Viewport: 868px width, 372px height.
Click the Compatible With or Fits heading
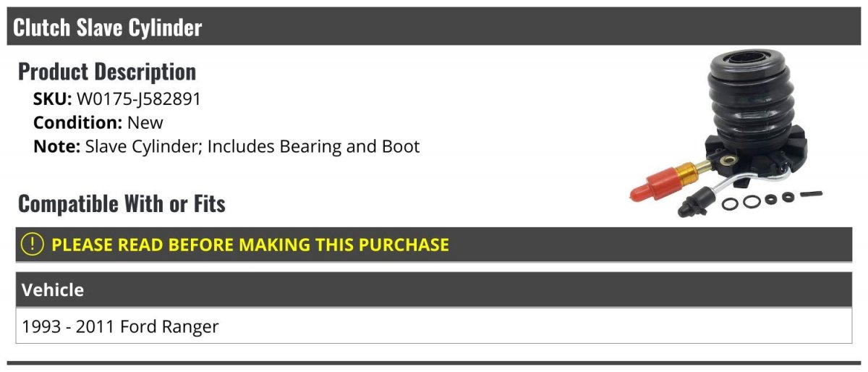(122, 204)
